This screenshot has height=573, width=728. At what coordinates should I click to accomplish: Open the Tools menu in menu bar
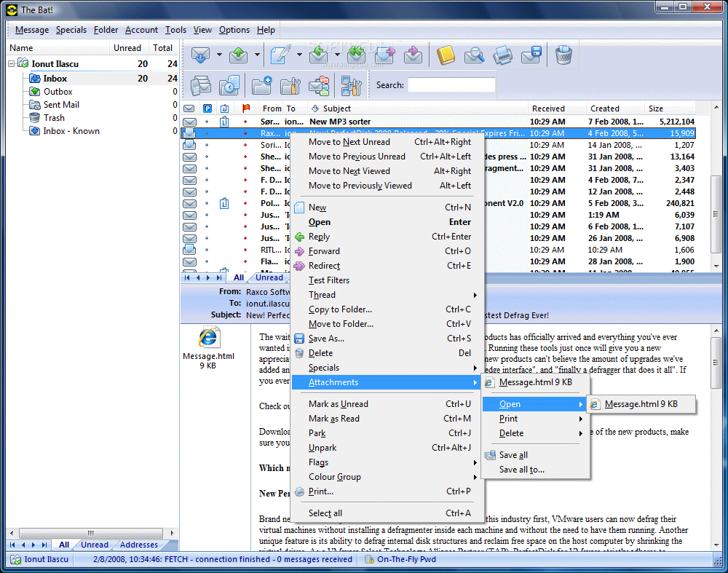pyautogui.click(x=175, y=30)
